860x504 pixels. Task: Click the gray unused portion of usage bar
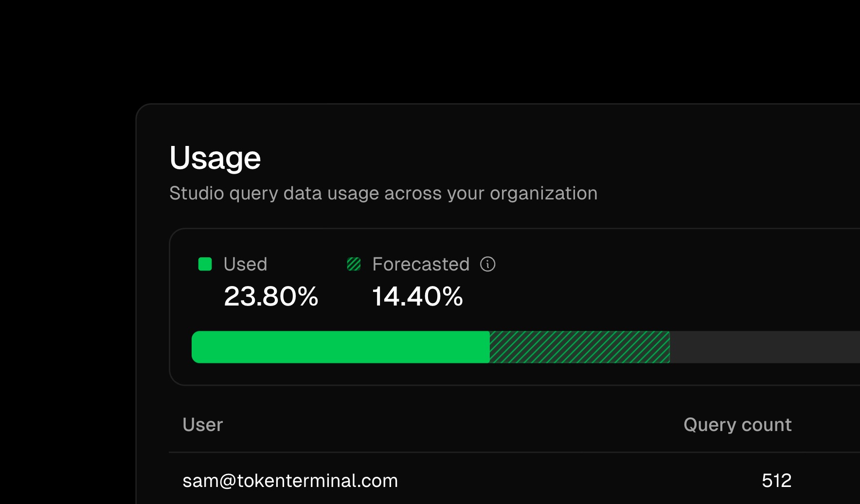pos(764,347)
